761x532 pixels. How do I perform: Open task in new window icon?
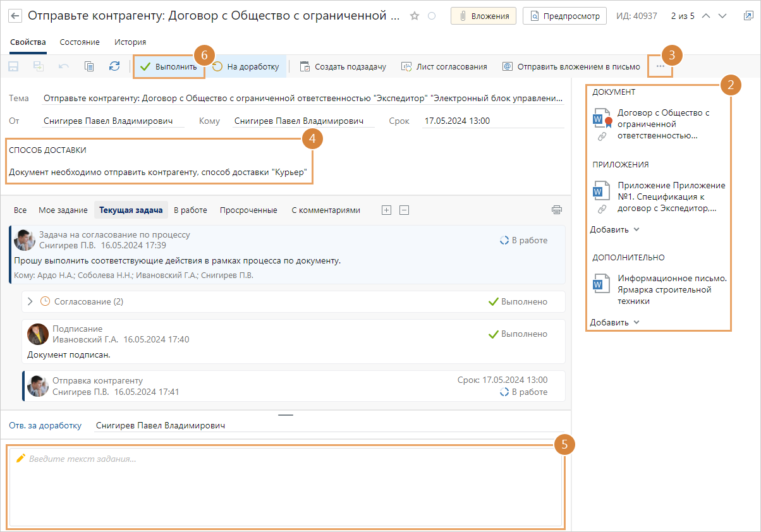click(748, 16)
